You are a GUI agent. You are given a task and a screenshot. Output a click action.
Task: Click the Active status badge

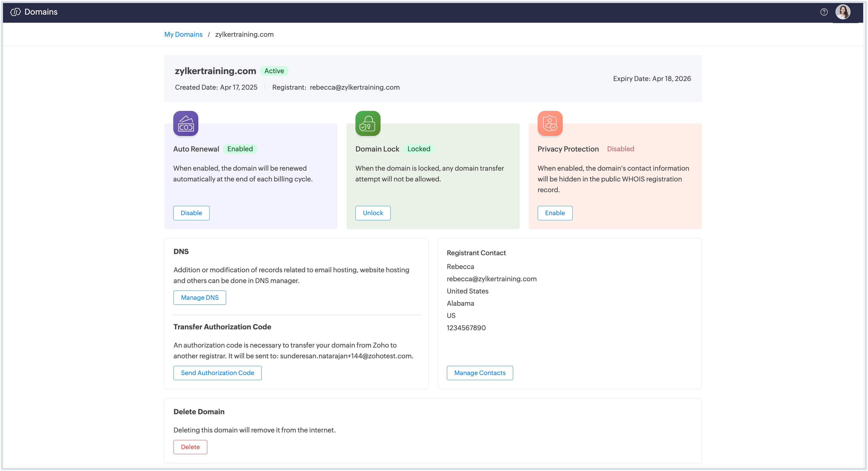pos(274,71)
